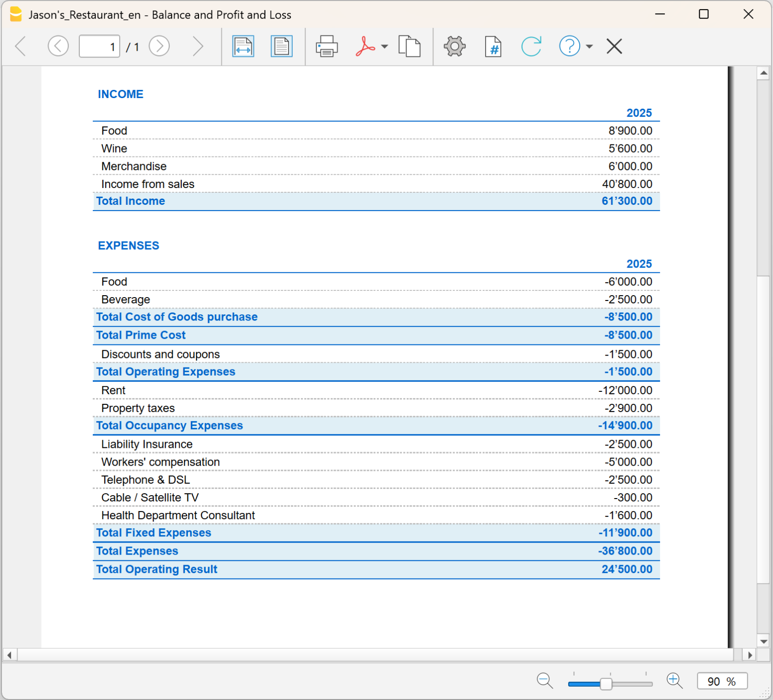Open print settings gear
The height and width of the screenshot is (700, 773).
[454, 46]
